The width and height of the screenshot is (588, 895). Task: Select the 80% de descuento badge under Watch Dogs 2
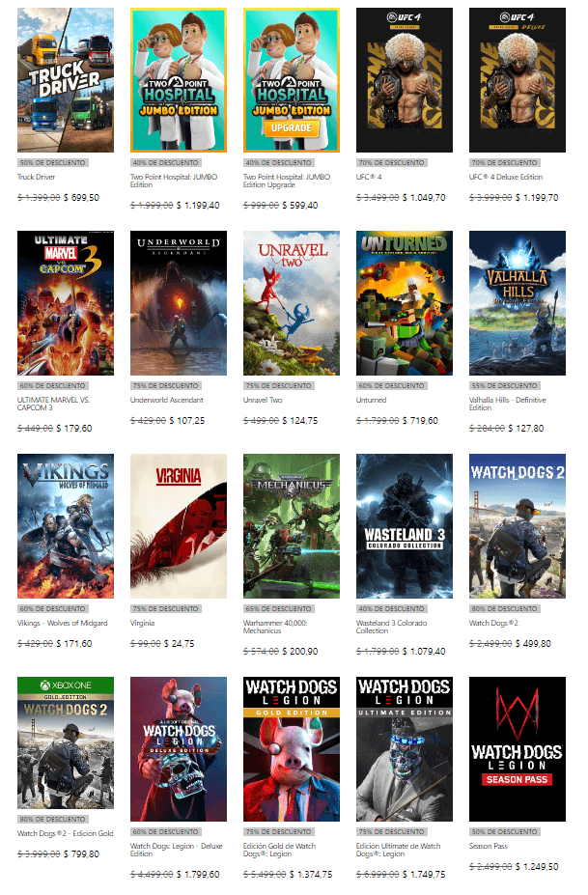point(505,608)
